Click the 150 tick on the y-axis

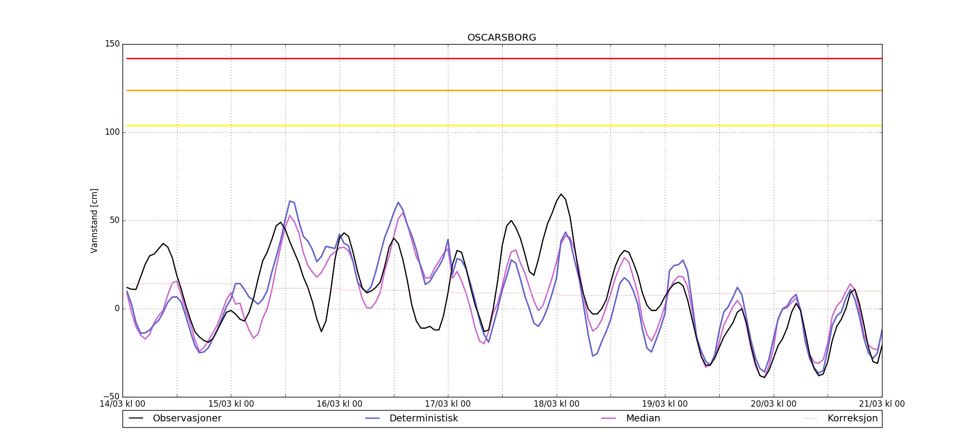112,44
